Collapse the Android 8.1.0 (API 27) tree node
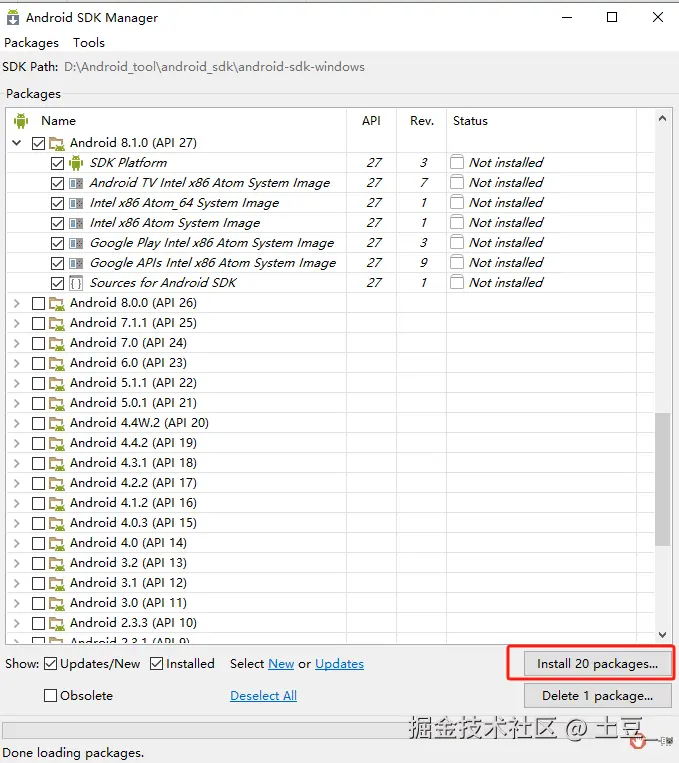The image size is (679, 763). click(17, 143)
